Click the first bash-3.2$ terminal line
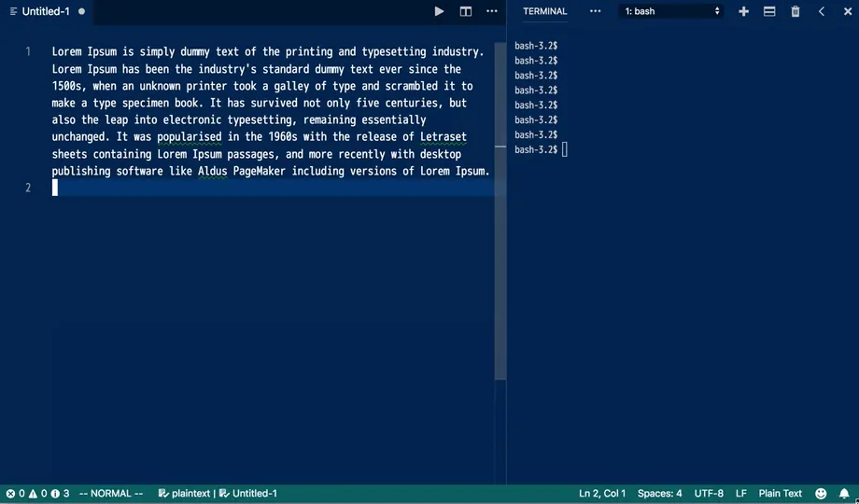The height and width of the screenshot is (504, 859). click(x=536, y=46)
